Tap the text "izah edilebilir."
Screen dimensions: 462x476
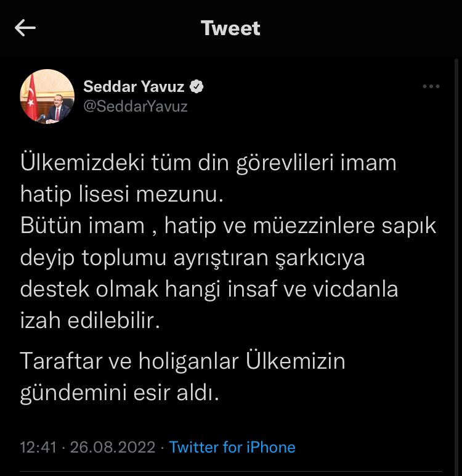(x=90, y=321)
